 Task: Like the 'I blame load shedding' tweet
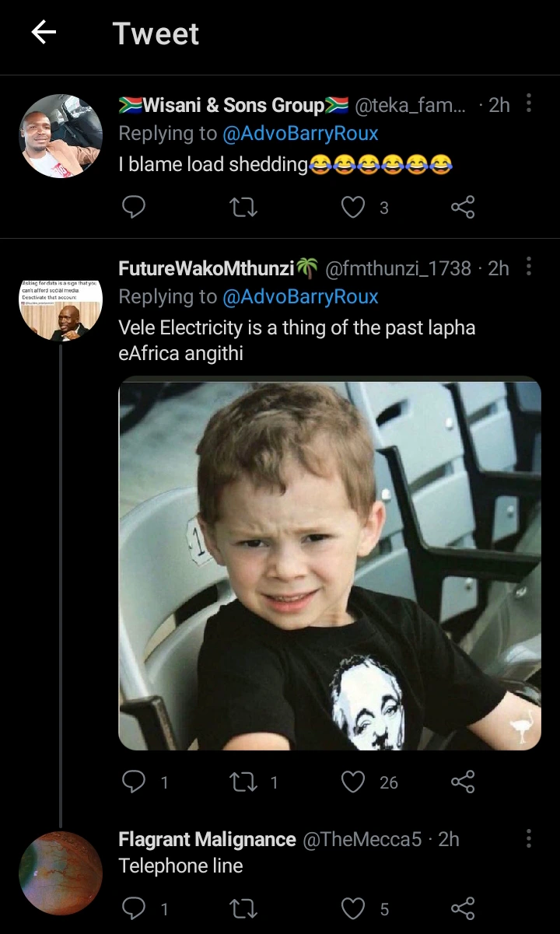354,207
